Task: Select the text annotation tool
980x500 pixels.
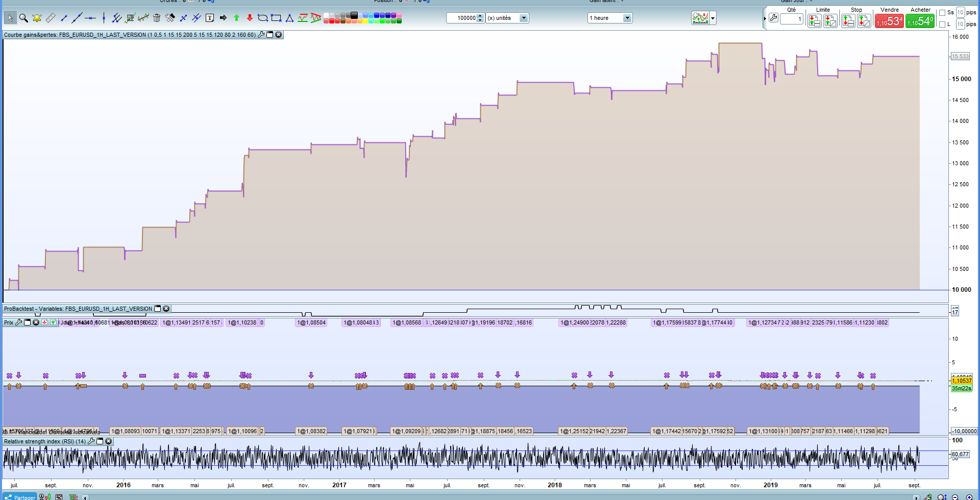Action: tap(210, 18)
